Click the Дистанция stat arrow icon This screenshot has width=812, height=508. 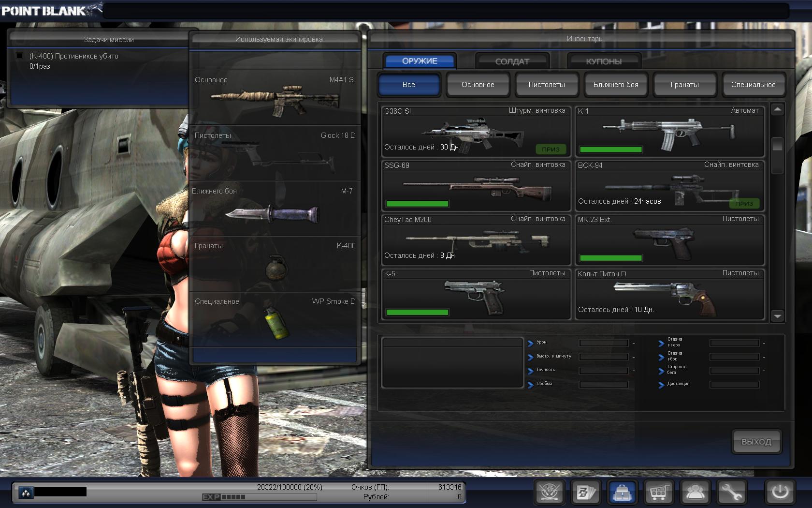pos(661,385)
